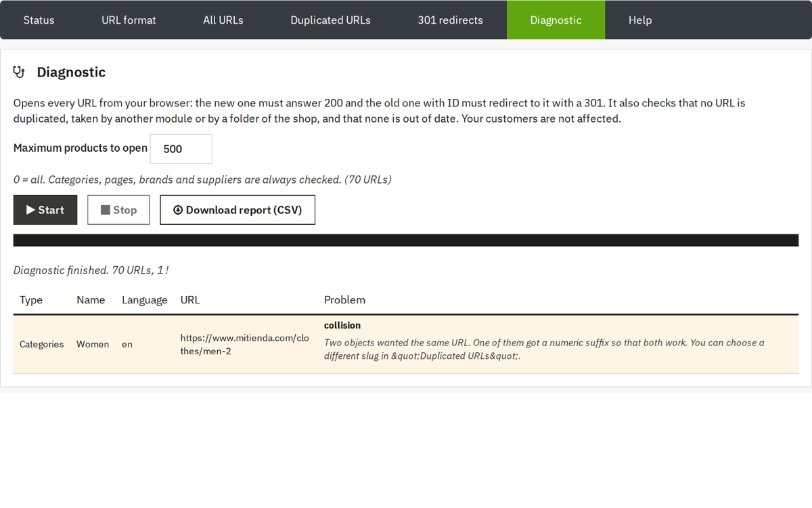Click the Name column header
Image resolution: width=812 pixels, height=508 pixels.
pyautogui.click(x=91, y=299)
